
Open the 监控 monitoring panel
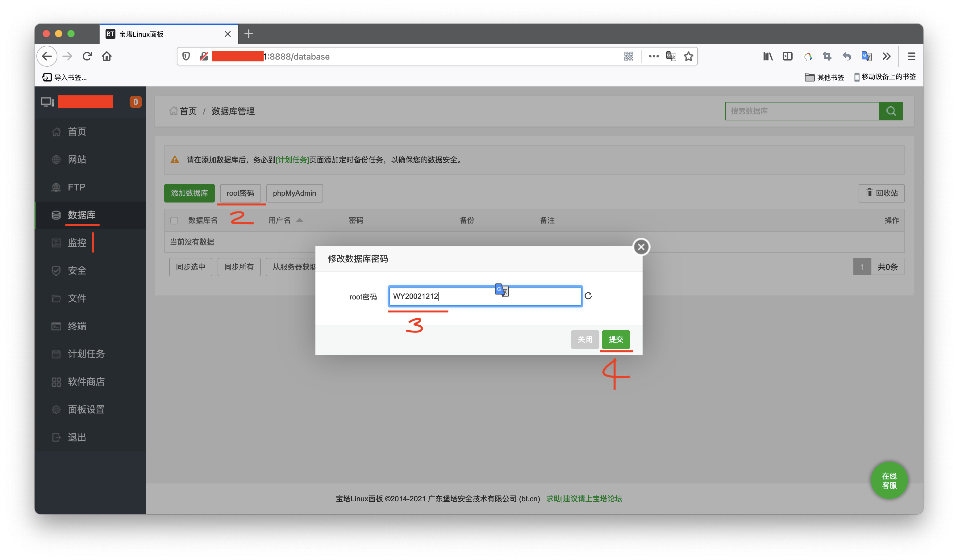coord(77,243)
